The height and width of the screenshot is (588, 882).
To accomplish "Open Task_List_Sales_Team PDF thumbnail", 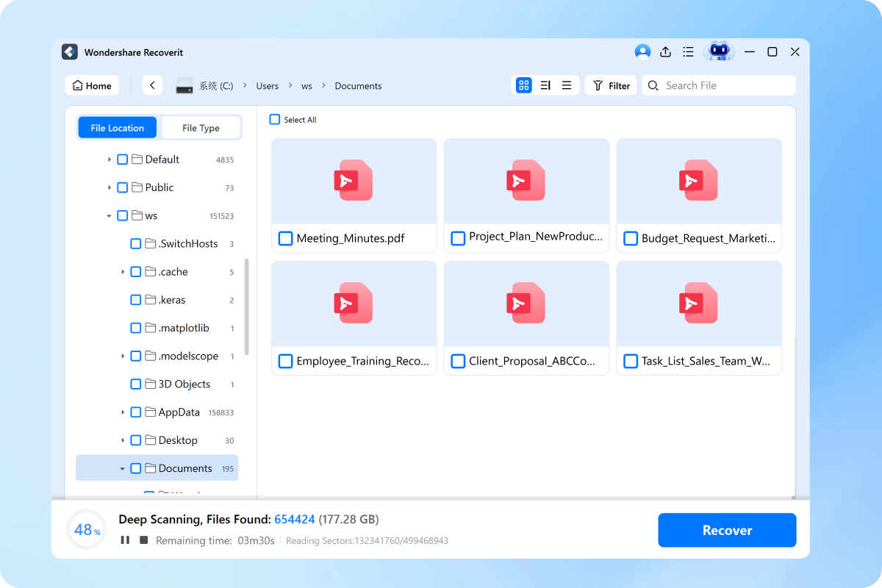I will point(698,304).
